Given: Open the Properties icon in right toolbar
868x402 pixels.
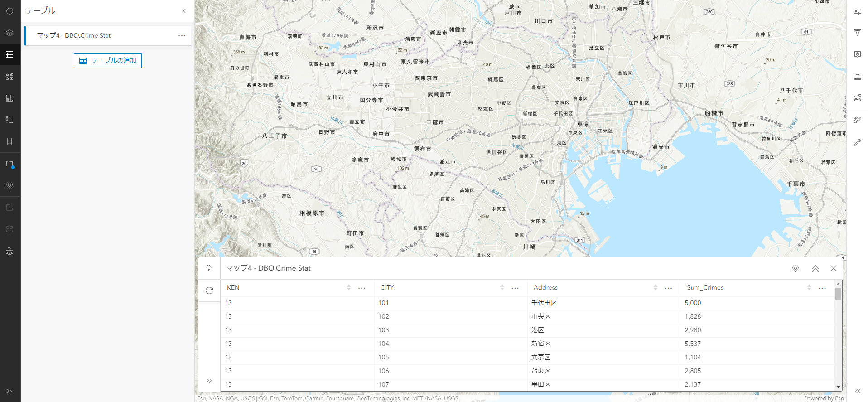Looking at the screenshot, I should point(858,11).
